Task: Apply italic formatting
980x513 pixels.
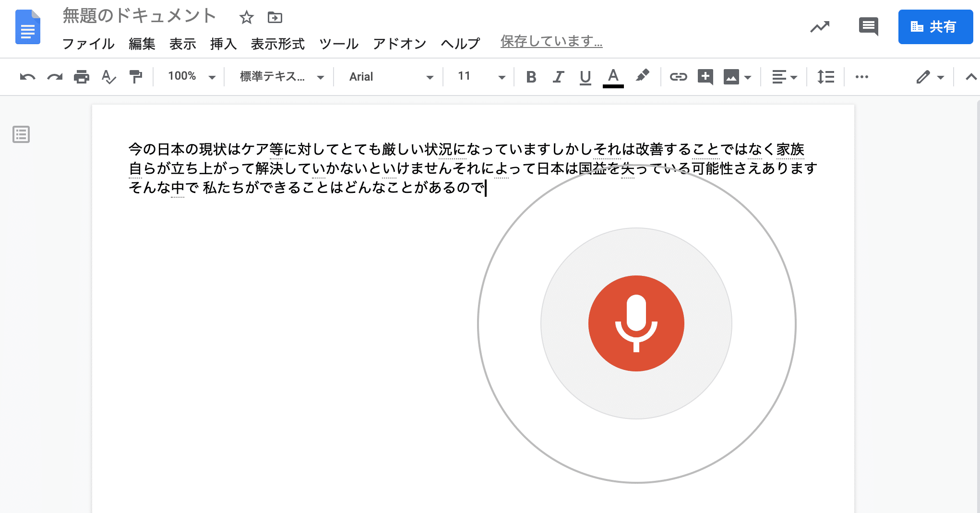Action: 558,76
